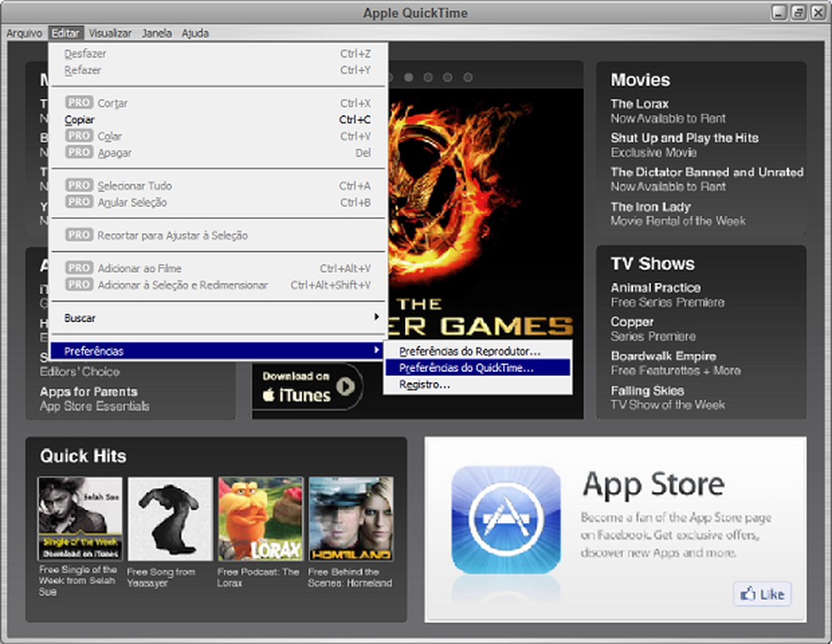Open the Ajuda menu
This screenshot has height=644, width=832.
[x=195, y=33]
